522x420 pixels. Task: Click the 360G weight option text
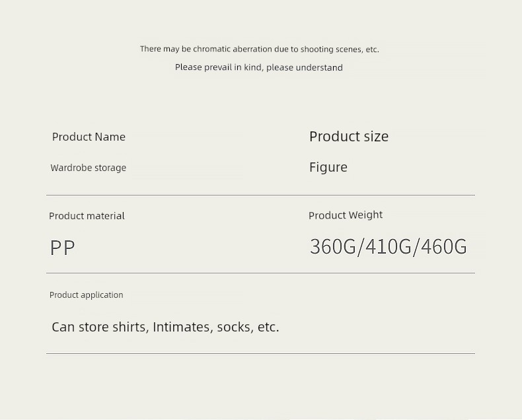click(x=332, y=246)
